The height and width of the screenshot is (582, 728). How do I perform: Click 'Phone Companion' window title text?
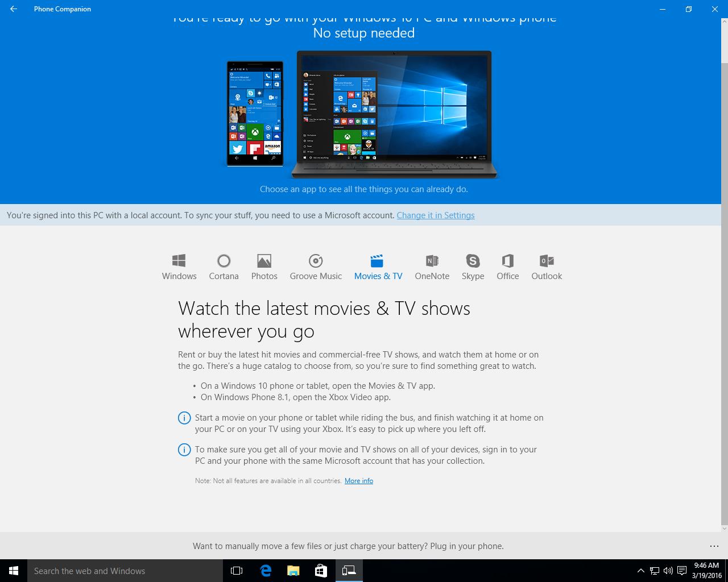click(63, 9)
